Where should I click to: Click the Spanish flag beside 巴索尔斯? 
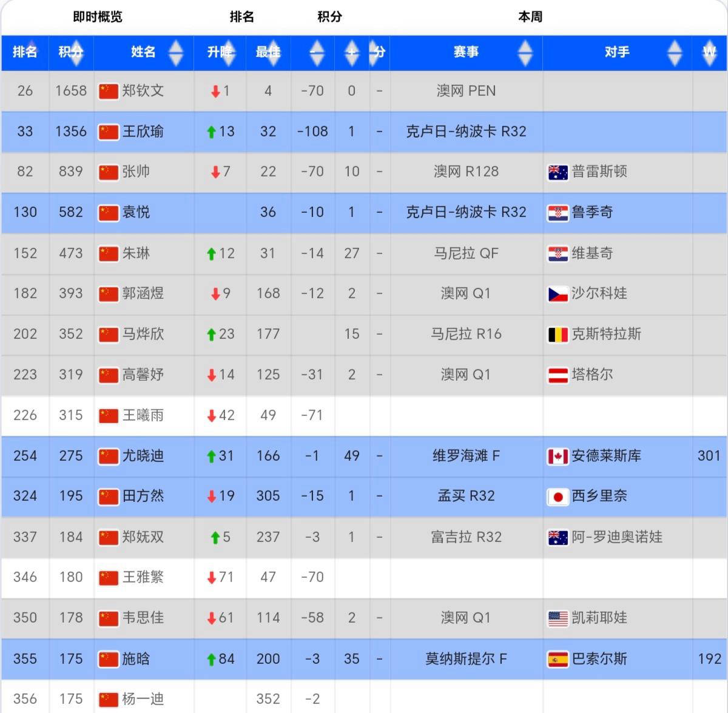click(558, 659)
